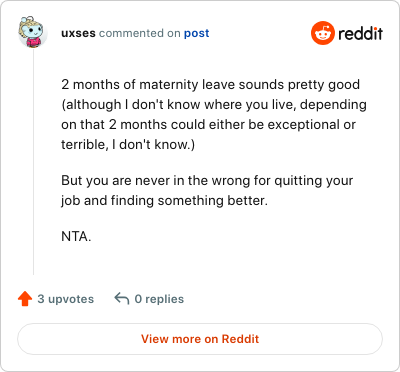The height and width of the screenshot is (372, 400).
Task: Click the words 'finding something better.'
Action: click(x=189, y=201)
